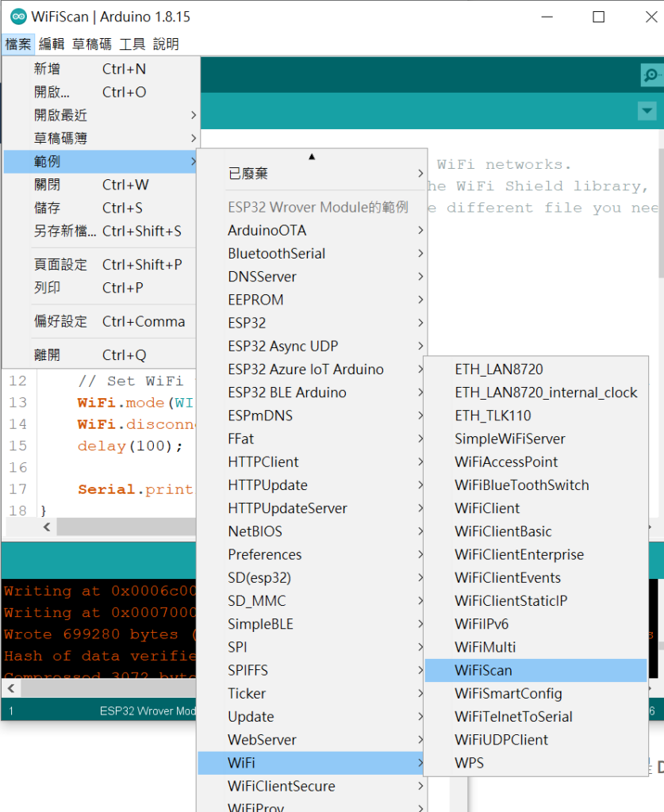The width and height of the screenshot is (664, 812).
Task: Open the 說明 menu
Action: [166, 44]
